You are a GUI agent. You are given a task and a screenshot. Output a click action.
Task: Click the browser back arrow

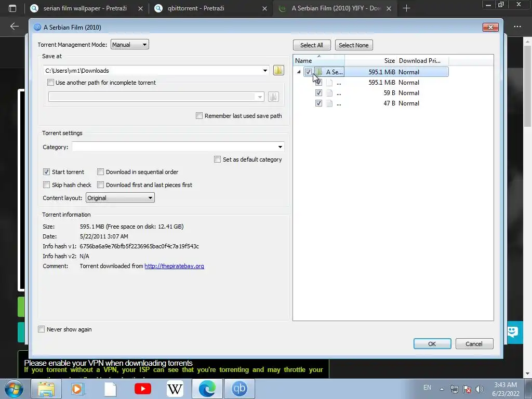tap(14, 26)
